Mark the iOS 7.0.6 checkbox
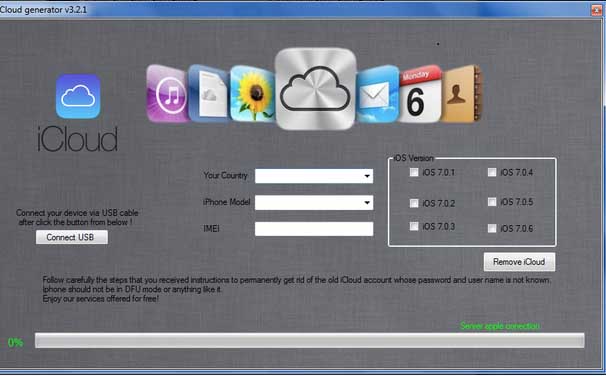 [492, 228]
